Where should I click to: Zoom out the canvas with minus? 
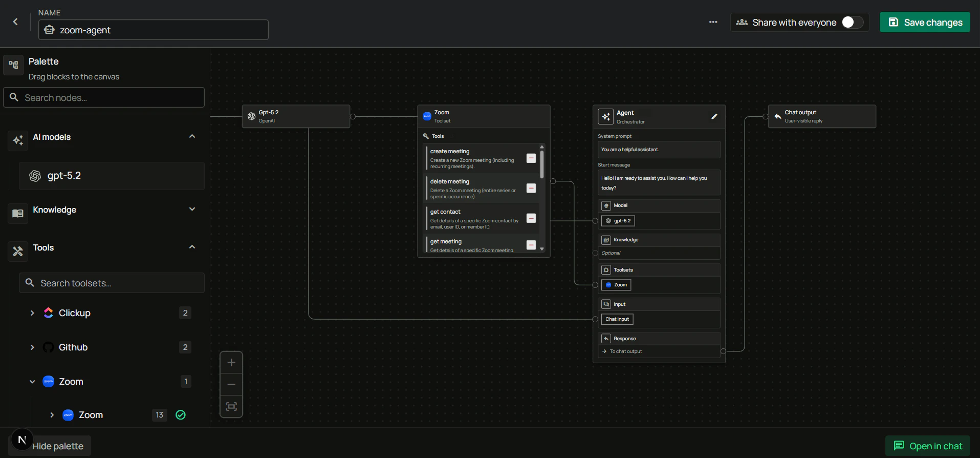231,384
